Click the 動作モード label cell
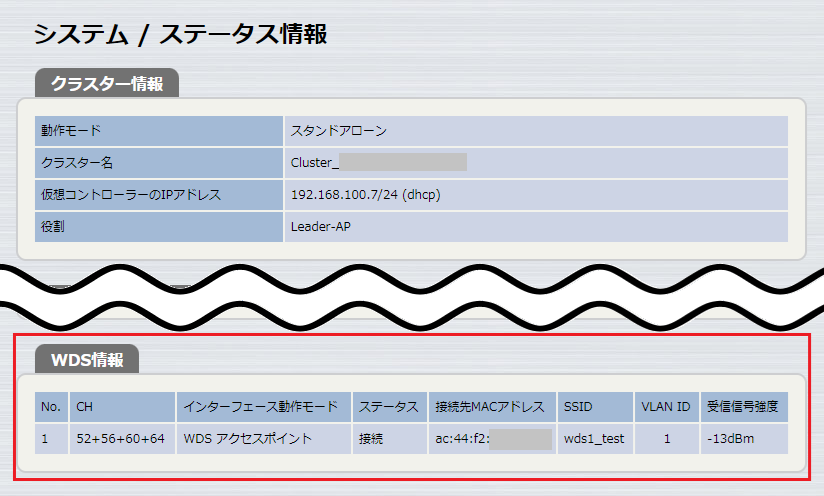Image resolution: width=824 pixels, height=496 pixels. pos(159,131)
